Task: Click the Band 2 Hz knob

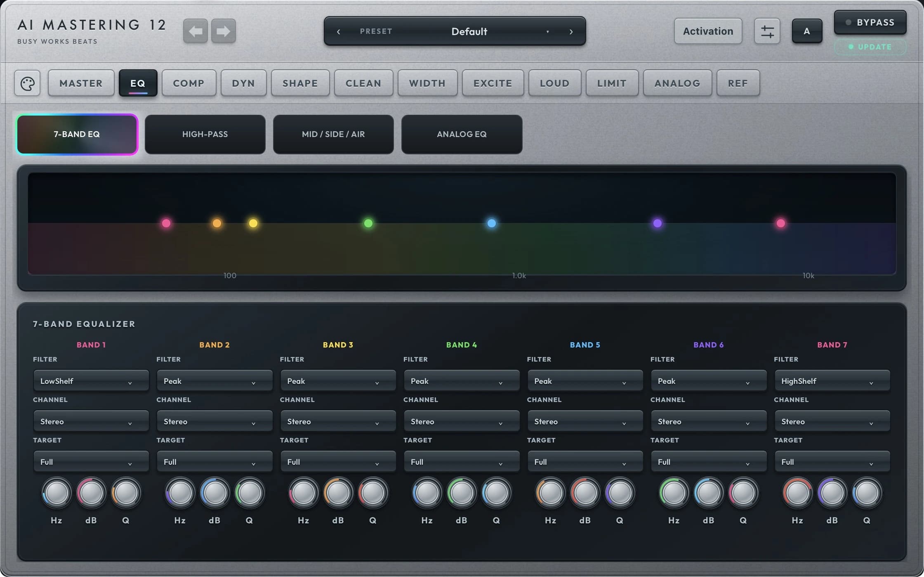Action: click(180, 493)
